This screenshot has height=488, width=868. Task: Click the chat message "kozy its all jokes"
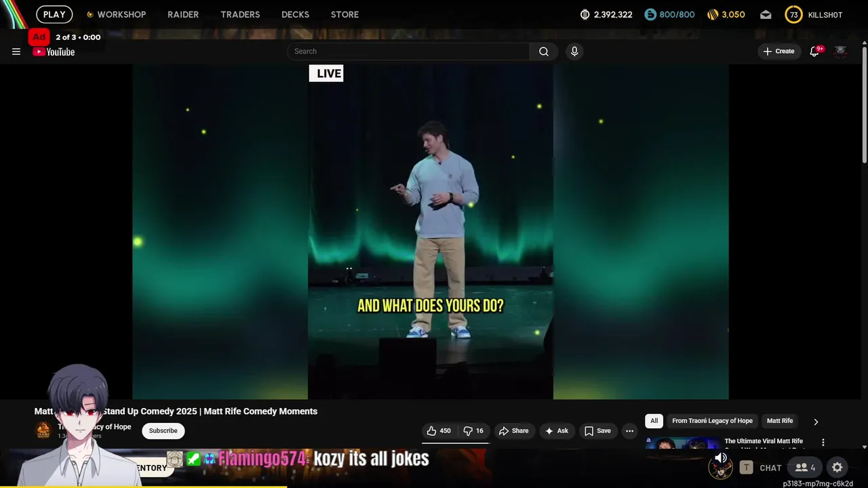tap(372, 459)
